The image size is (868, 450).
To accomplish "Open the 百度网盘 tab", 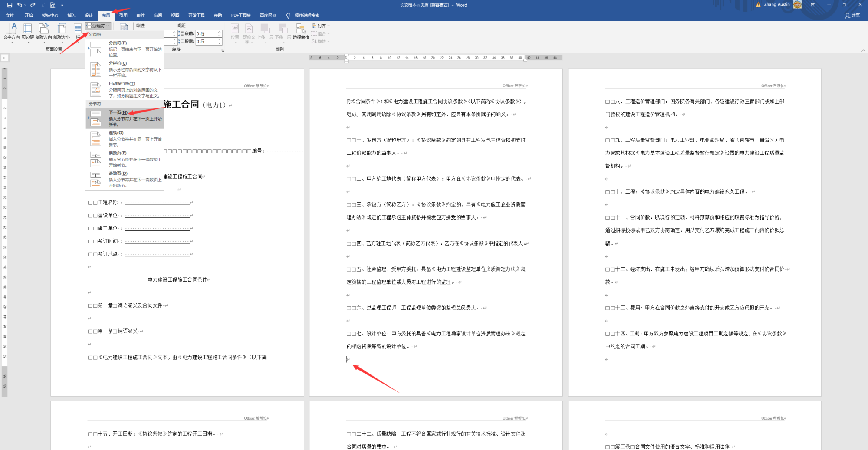I will [x=268, y=16].
